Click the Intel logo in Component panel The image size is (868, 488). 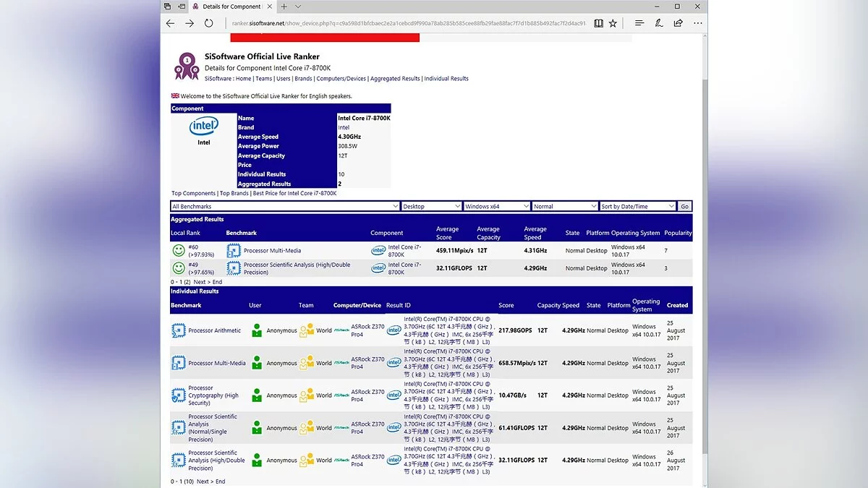(x=204, y=127)
